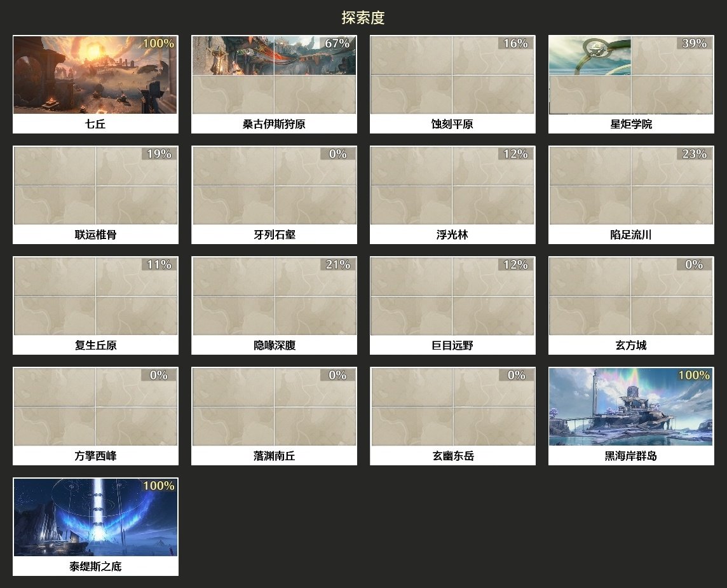Screen dimensions: 727x588
Task: Select the 方擎西峰 name label
Action: point(95,456)
